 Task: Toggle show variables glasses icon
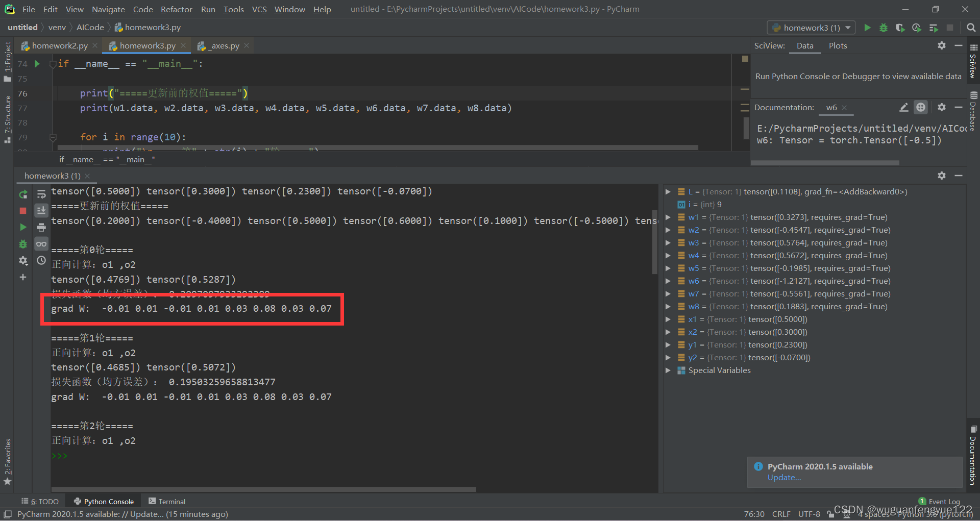(41, 244)
